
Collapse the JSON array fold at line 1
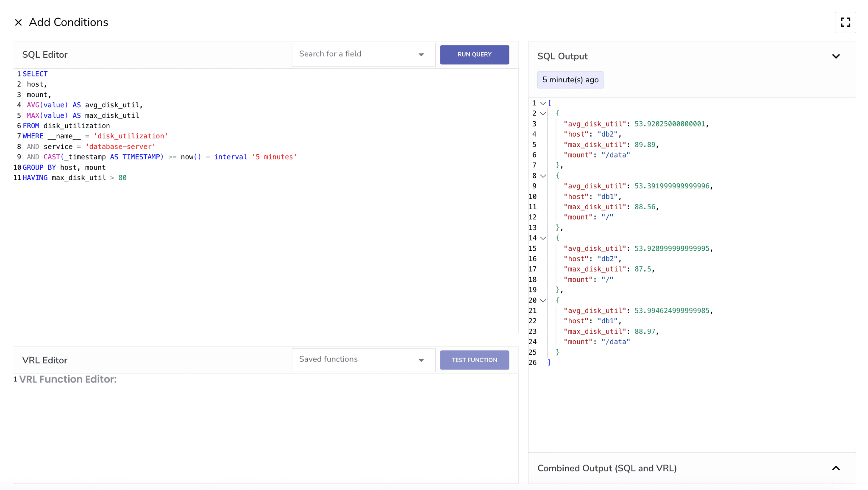pos(543,103)
